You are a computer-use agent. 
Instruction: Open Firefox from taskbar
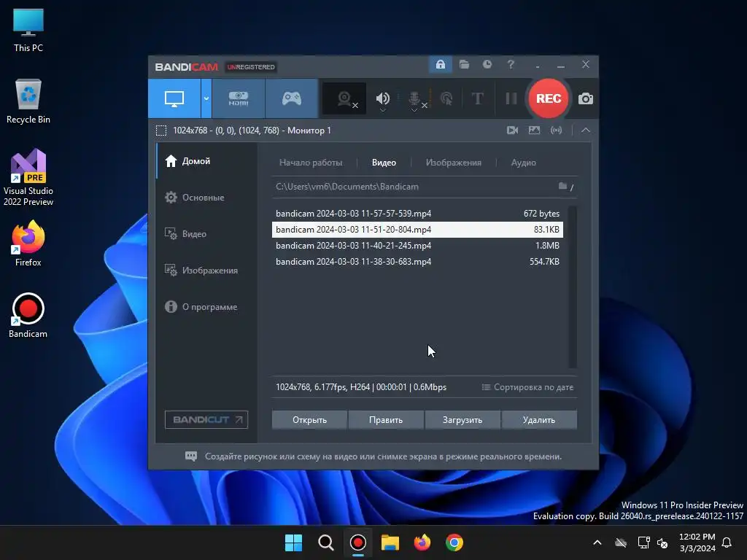click(422, 542)
